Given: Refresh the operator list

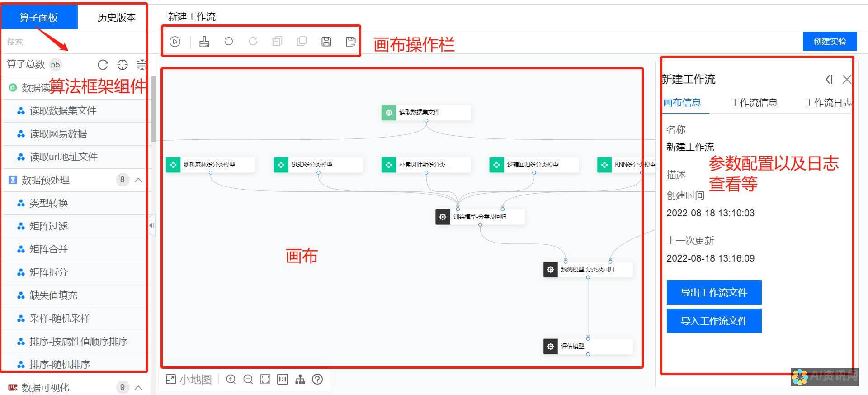Looking at the screenshot, I should click(x=103, y=65).
